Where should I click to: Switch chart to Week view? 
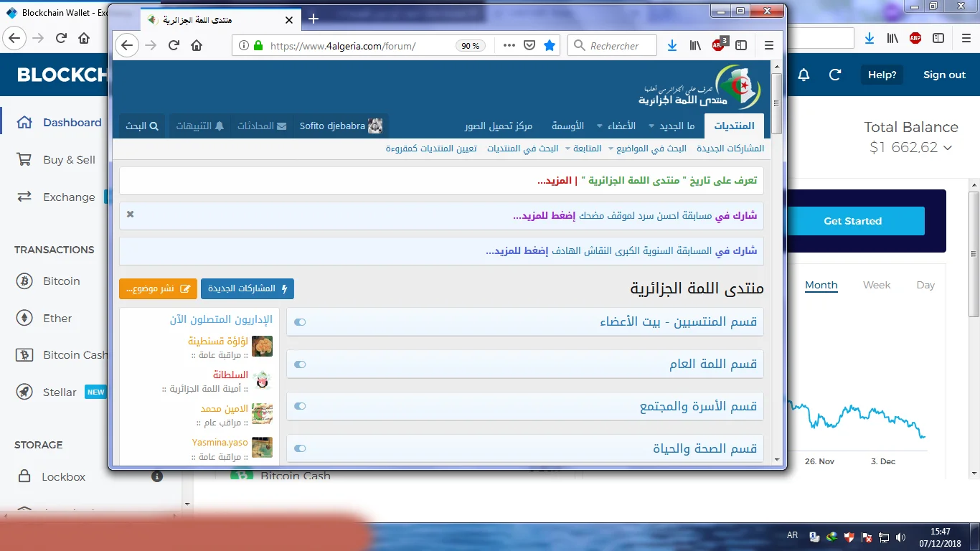(x=876, y=285)
